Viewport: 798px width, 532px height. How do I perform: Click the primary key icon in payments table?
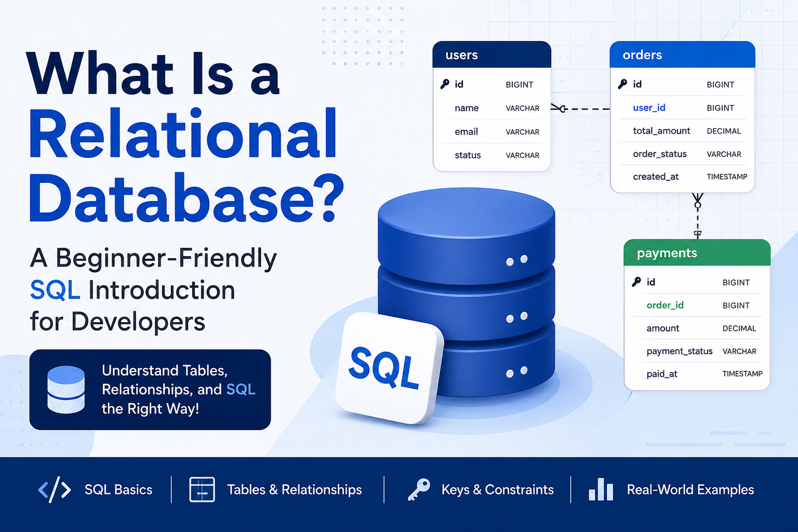(x=636, y=282)
